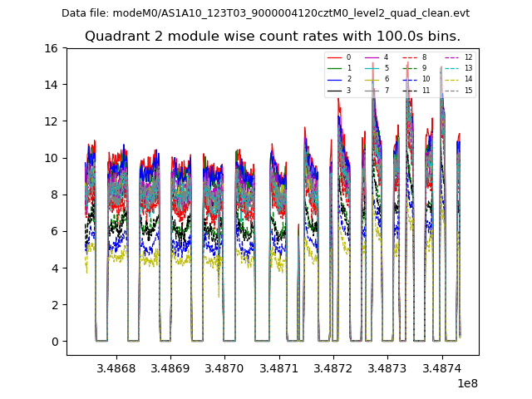The image size is (532, 399).
Task: Select legend label for module 3
Action: (x=348, y=91)
